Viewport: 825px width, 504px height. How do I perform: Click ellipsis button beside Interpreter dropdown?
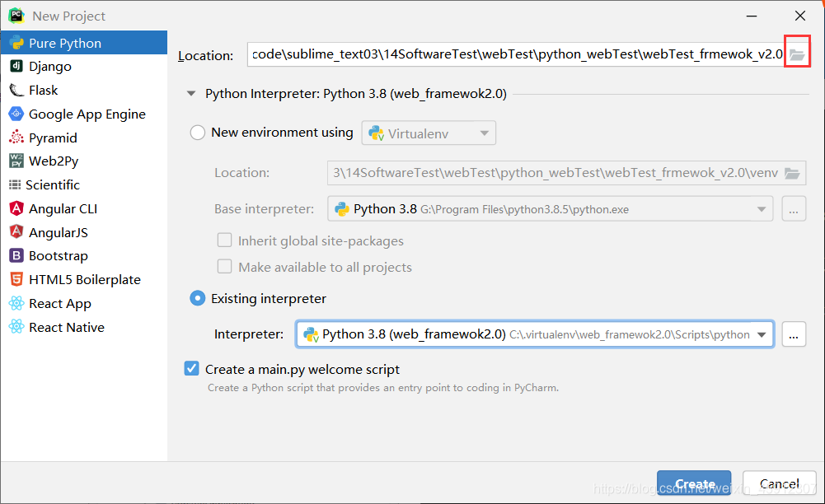click(x=794, y=334)
